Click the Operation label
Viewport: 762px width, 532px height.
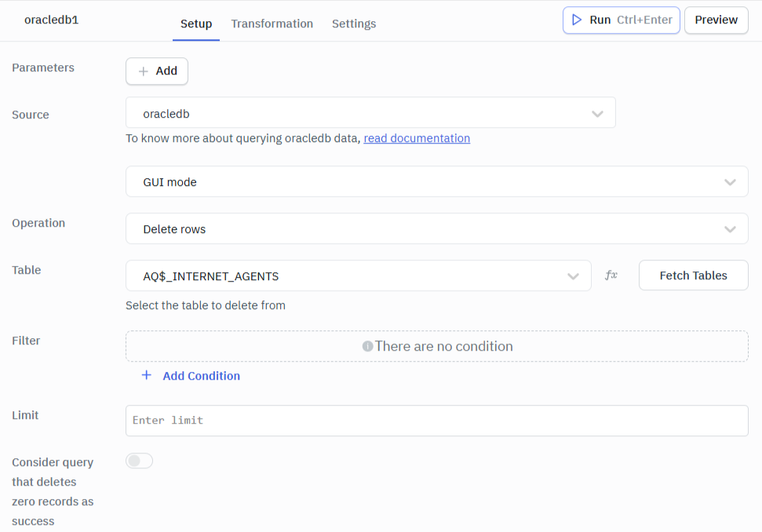(38, 223)
